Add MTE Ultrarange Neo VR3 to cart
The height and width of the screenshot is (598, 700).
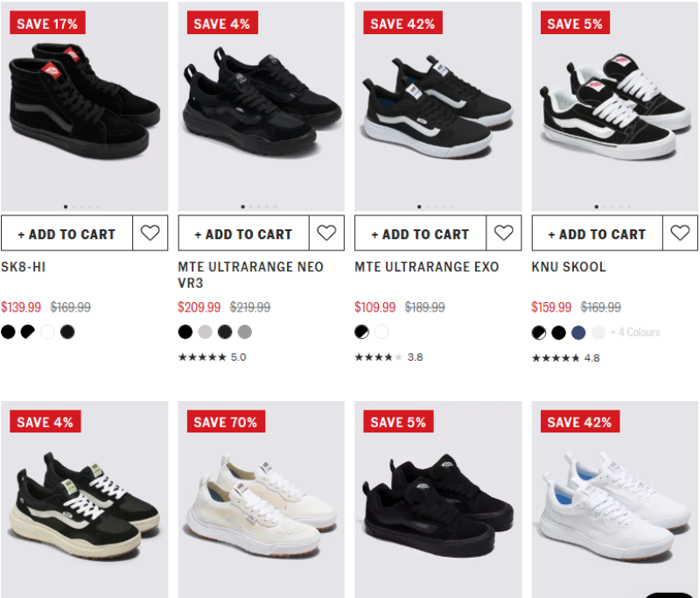244,234
